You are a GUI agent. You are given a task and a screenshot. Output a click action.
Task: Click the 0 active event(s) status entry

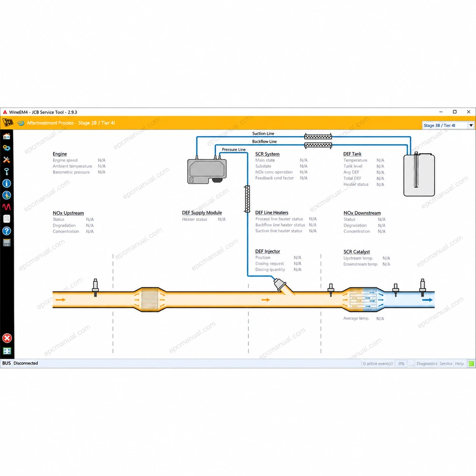coord(377,363)
